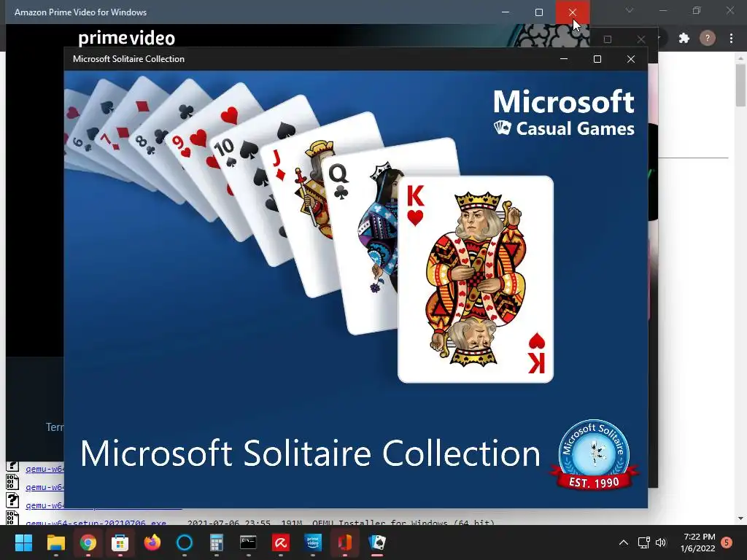The height and width of the screenshot is (560, 747).
Task: Open Chrome's Extensions puzzle icon
Action: pyautogui.click(x=684, y=38)
